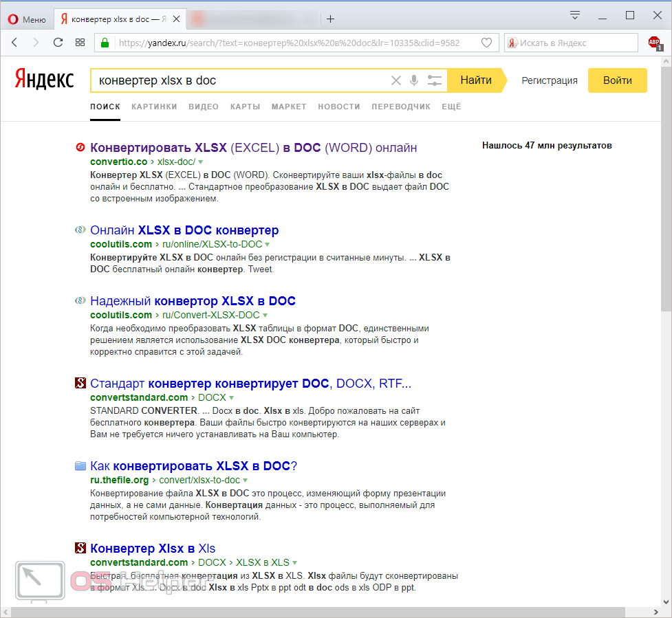Switch to the Картинки tab
672x618 pixels.
(x=154, y=107)
